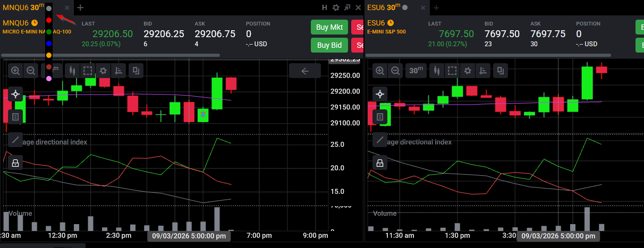644x248 pixels.
Task: Click the overlapping squares icon on ESU6 chart
Action: (501, 71)
